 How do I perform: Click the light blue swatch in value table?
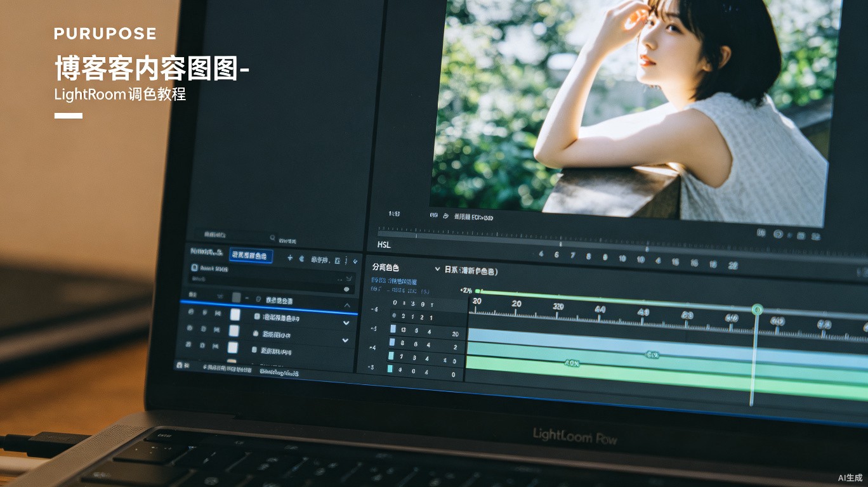point(393,328)
